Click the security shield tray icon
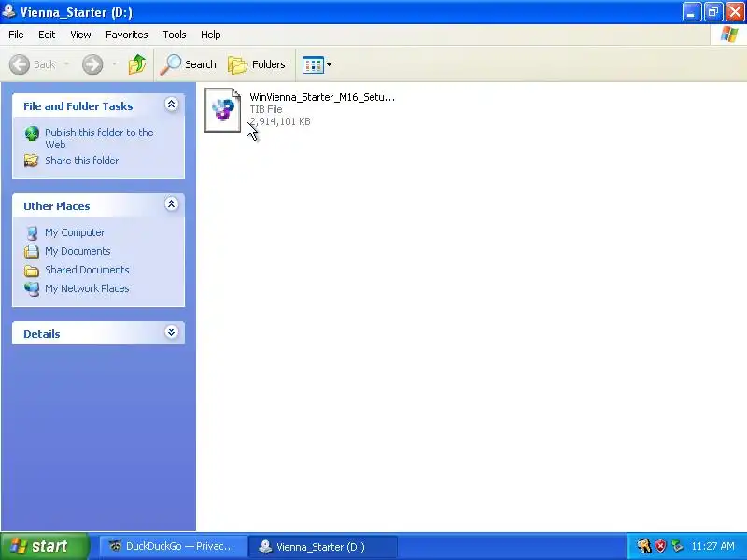 (x=660, y=546)
